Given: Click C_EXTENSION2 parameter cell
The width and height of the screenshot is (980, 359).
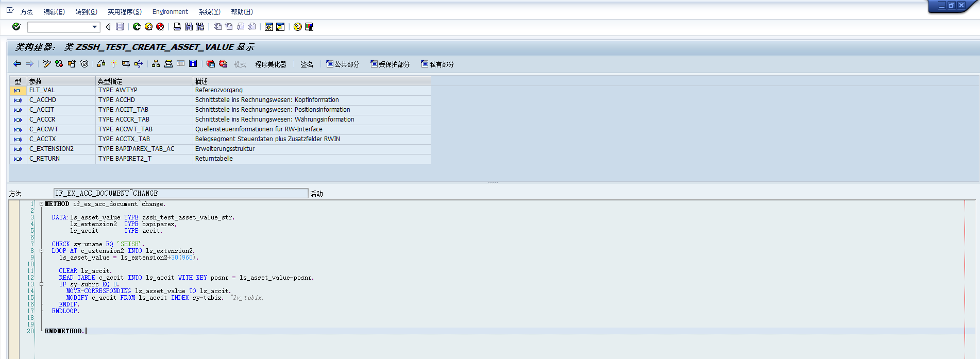Looking at the screenshot, I should click(61, 149).
